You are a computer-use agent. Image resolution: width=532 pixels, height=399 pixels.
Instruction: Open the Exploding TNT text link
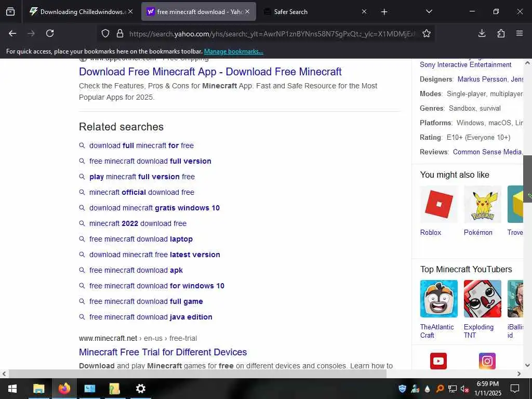tap(478, 331)
